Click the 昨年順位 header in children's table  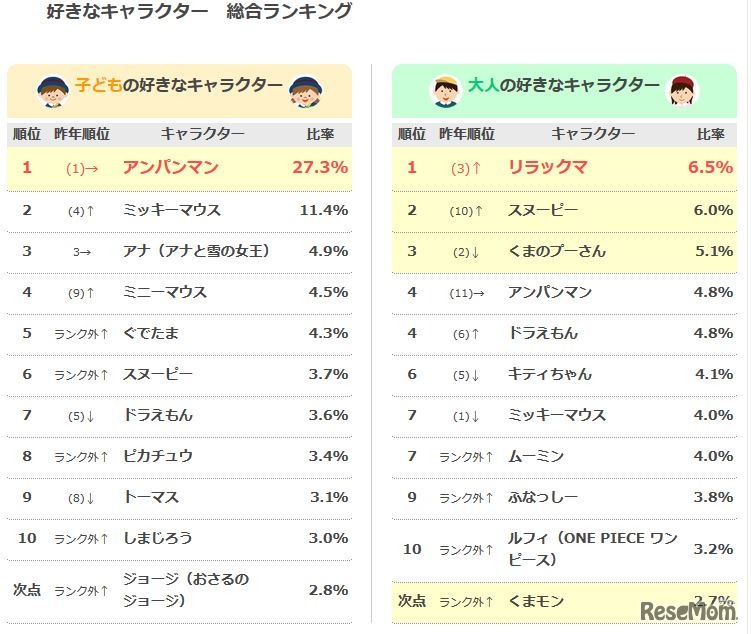click(82, 134)
